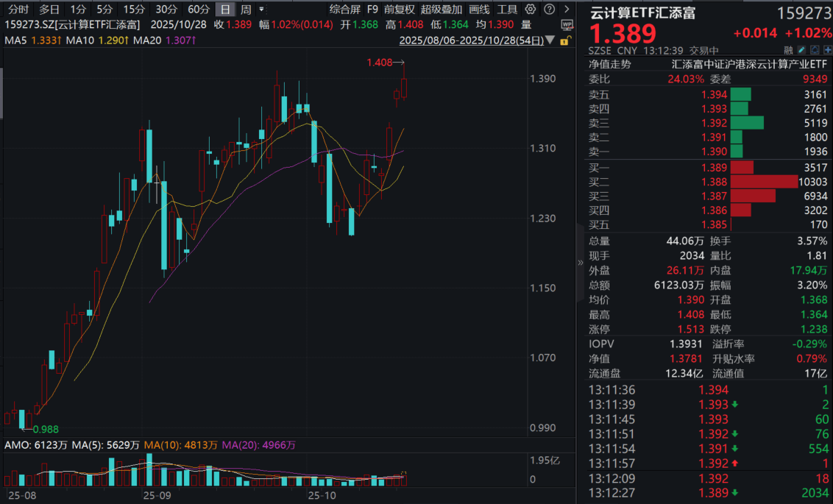This screenshot has height=504, width=833.
Task: Click the 2025/08/06-2025/10/28 date range field
Action: click(471, 40)
